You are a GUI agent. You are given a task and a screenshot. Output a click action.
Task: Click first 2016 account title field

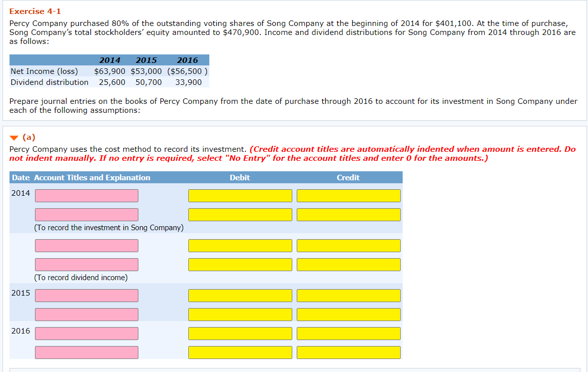[86, 334]
